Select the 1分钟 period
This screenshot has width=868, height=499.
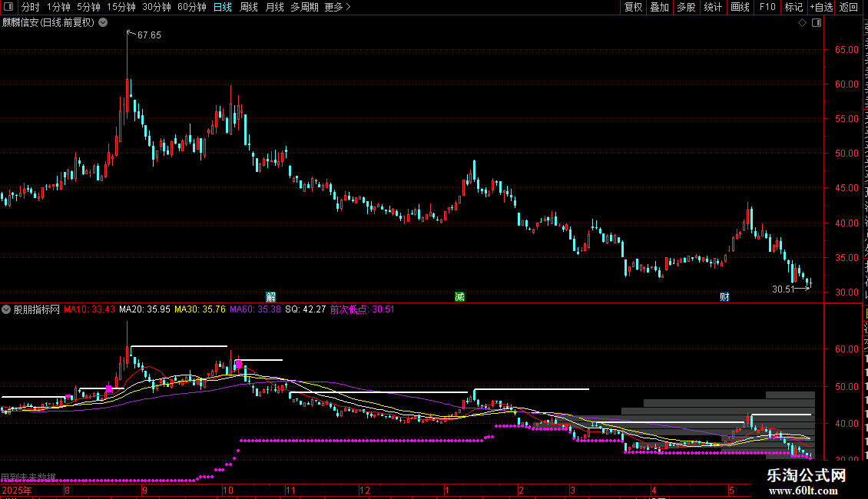(58, 7)
